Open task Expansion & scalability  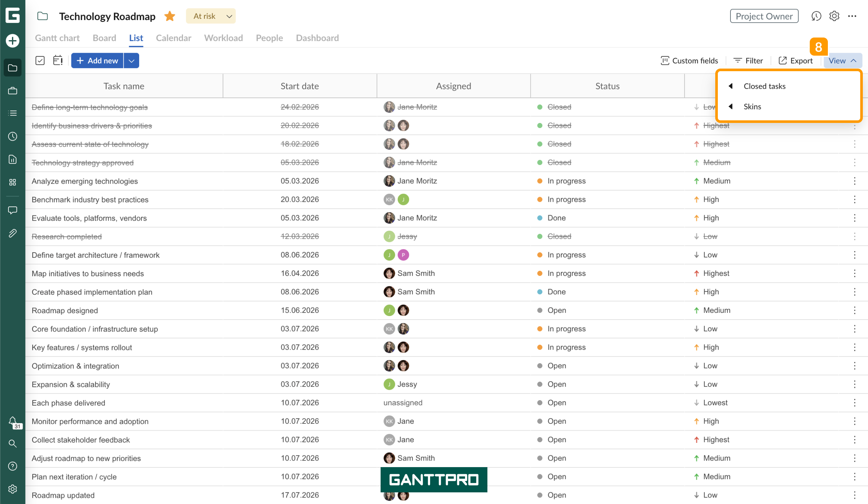click(x=71, y=385)
